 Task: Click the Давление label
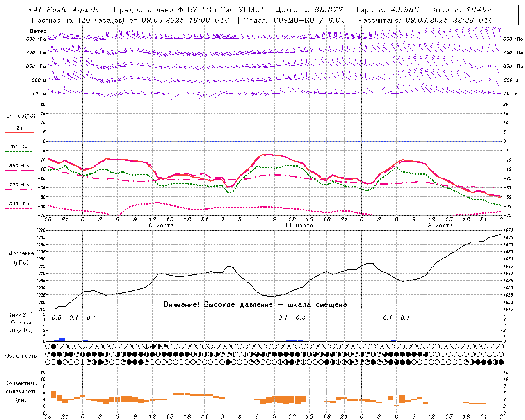21,253
